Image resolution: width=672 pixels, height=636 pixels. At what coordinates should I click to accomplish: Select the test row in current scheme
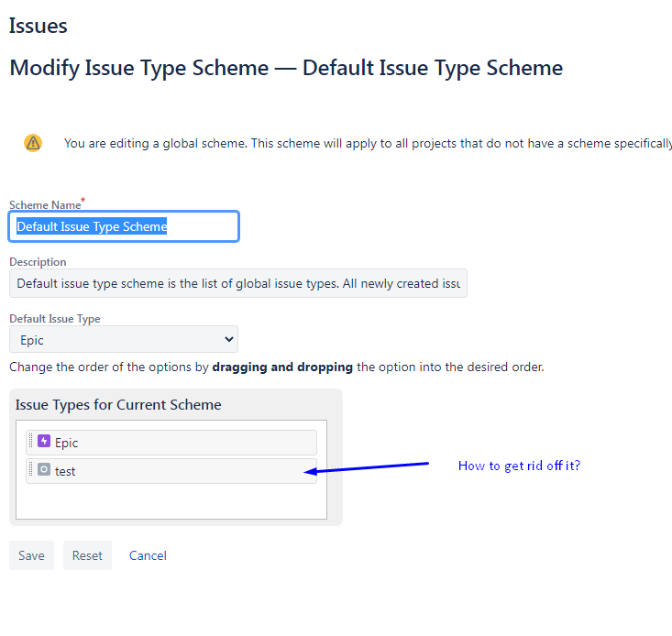point(171,471)
